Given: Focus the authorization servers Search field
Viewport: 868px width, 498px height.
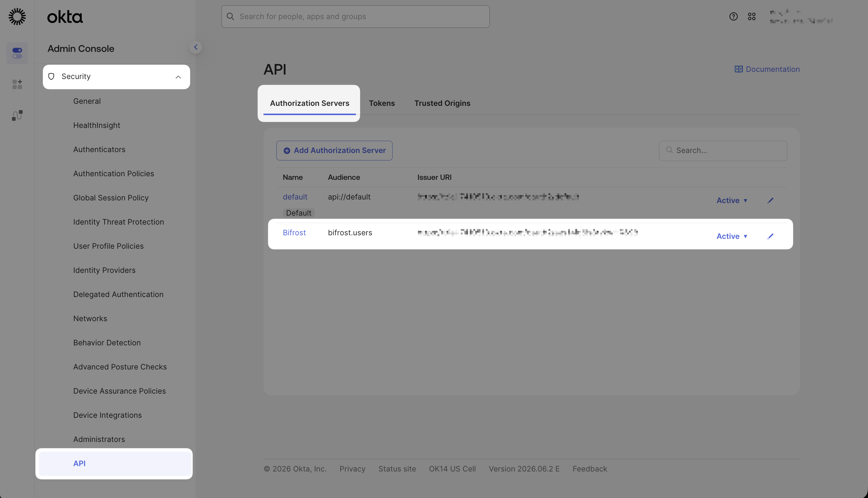Looking at the screenshot, I should coord(723,151).
